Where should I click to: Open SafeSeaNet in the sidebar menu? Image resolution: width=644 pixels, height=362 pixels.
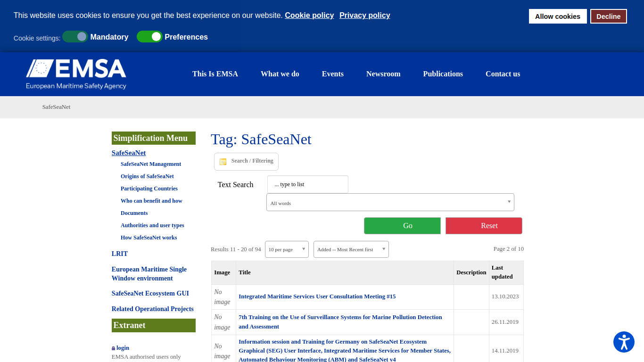pyautogui.click(x=129, y=153)
